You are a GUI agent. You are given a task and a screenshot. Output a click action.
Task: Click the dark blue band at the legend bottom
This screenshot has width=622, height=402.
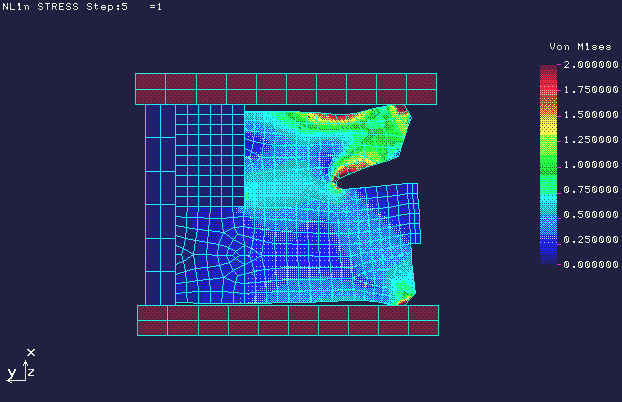(x=547, y=253)
